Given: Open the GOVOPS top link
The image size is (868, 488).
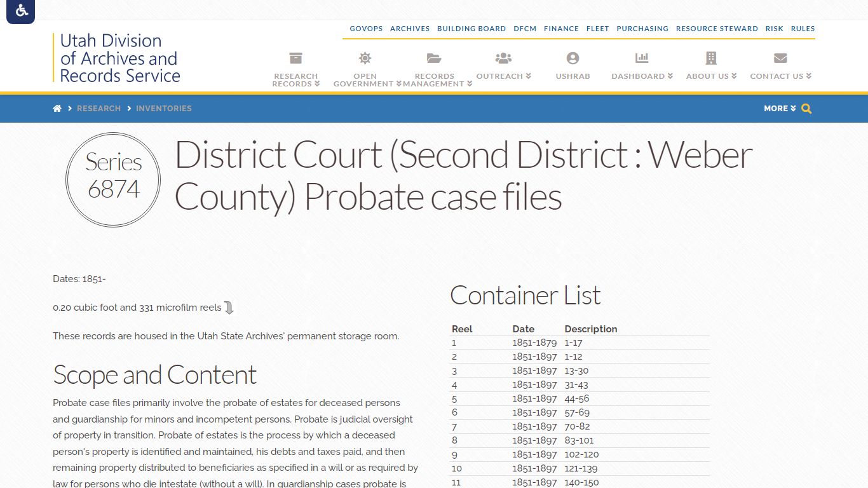Looking at the screenshot, I should [x=366, y=29].
